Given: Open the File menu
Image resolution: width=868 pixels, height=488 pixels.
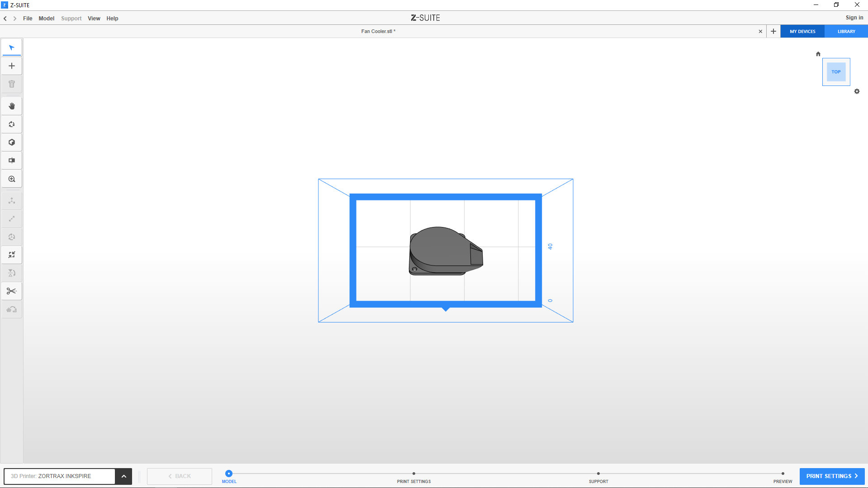Looking at the screenshot, I should (28, 19).
